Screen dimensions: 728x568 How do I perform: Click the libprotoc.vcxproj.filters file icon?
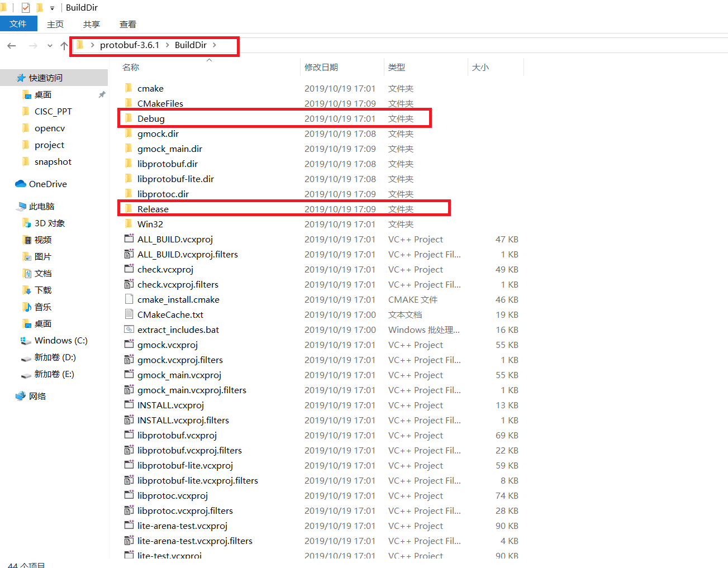coord(129,510)
